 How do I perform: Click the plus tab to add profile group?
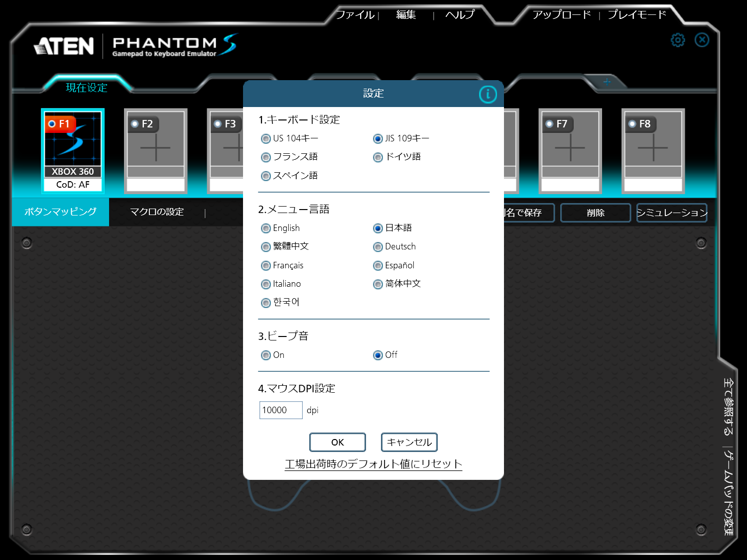607,82
